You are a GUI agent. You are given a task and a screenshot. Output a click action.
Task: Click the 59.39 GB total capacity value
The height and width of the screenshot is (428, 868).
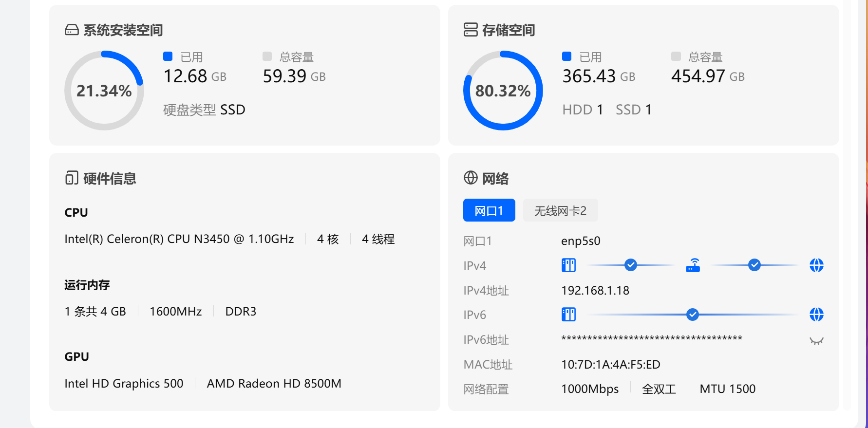click(x=294, y=76)
